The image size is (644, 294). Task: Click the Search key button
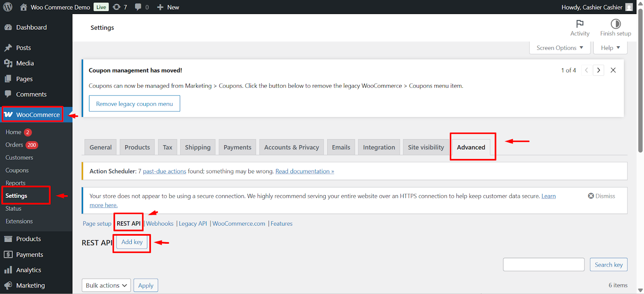point(609,265)
